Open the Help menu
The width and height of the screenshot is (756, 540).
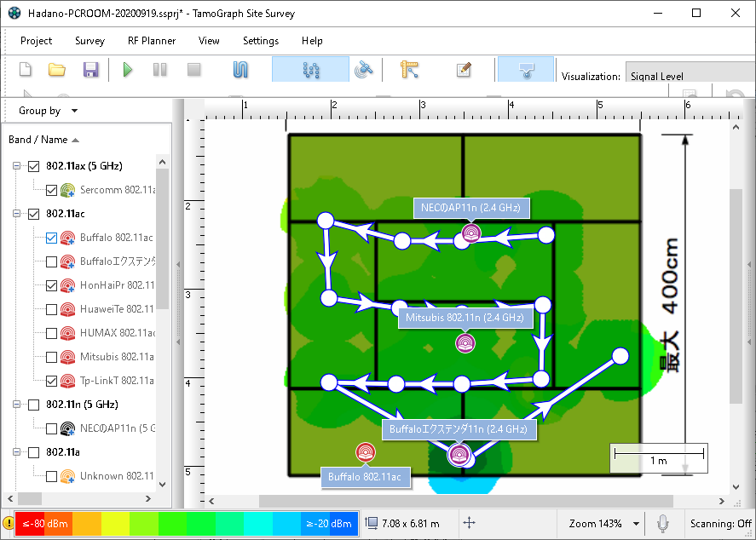(x=312, y=41)
